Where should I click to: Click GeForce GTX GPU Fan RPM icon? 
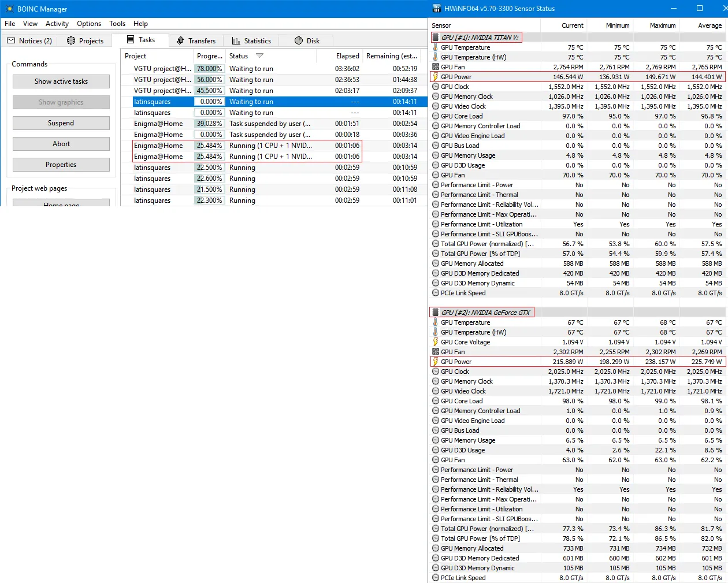point(436,352)
